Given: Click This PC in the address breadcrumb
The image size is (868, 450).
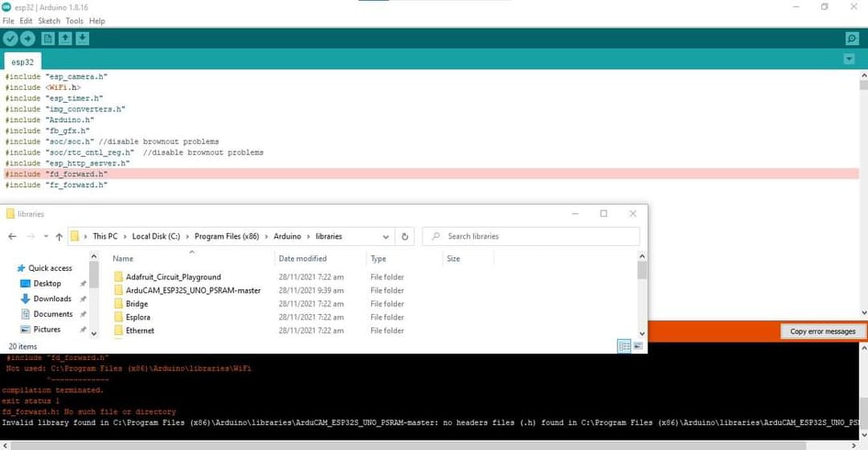Looking at the screenshot, I should pyautogui.click(x=106, y=236).
